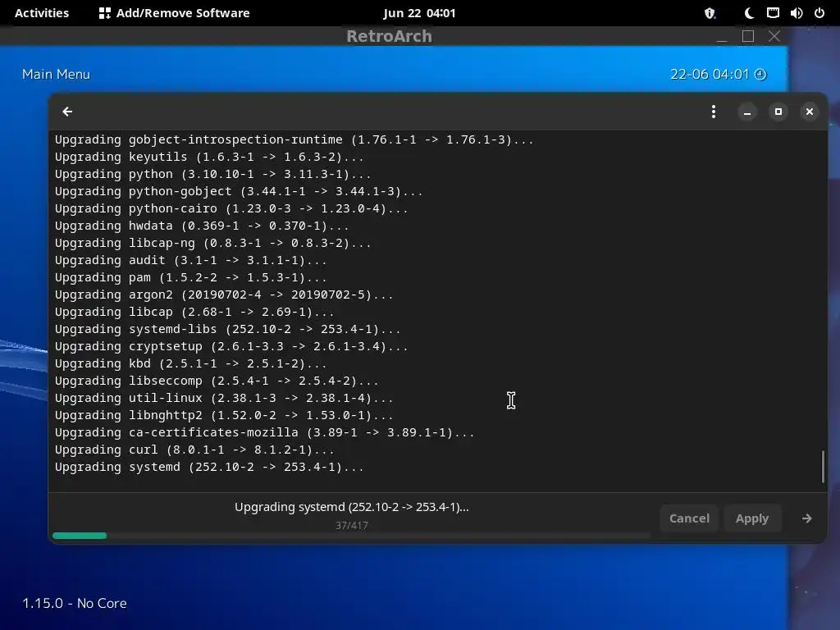
Task: Open the Activities overview
Action: pyautogui.click(x=42, y=13)
